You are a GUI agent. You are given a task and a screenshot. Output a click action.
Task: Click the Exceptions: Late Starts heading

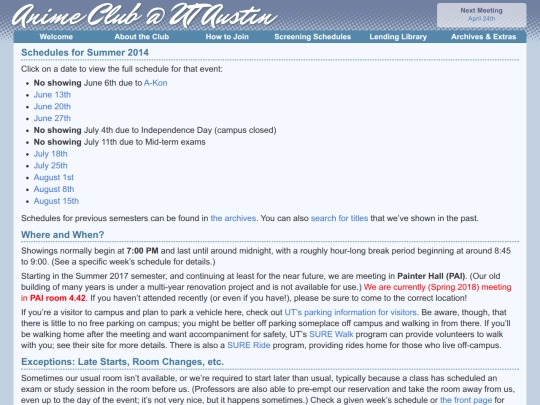(x=122, y=362)
